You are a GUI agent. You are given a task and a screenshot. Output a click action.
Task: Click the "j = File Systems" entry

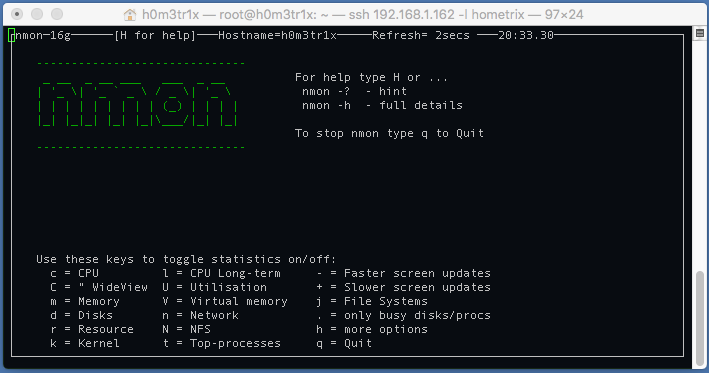pos(372,302)
